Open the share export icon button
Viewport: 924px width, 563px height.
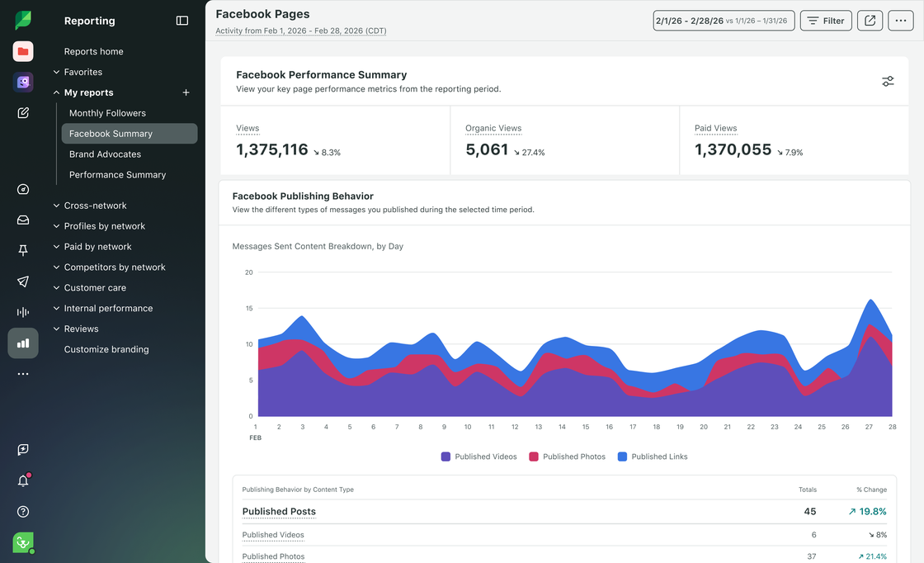(870, 21)
